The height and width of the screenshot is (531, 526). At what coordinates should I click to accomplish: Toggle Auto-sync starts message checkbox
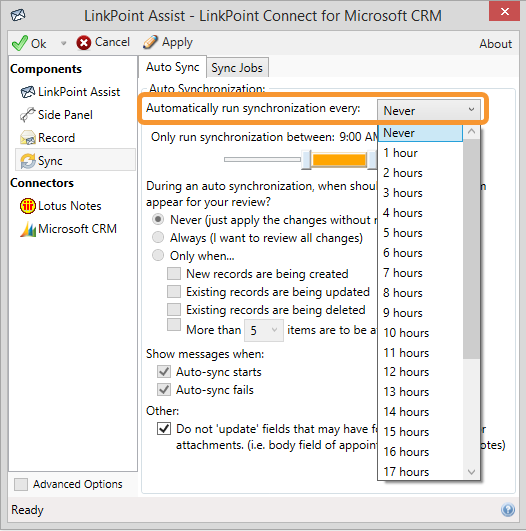click(x=164, y=371)
